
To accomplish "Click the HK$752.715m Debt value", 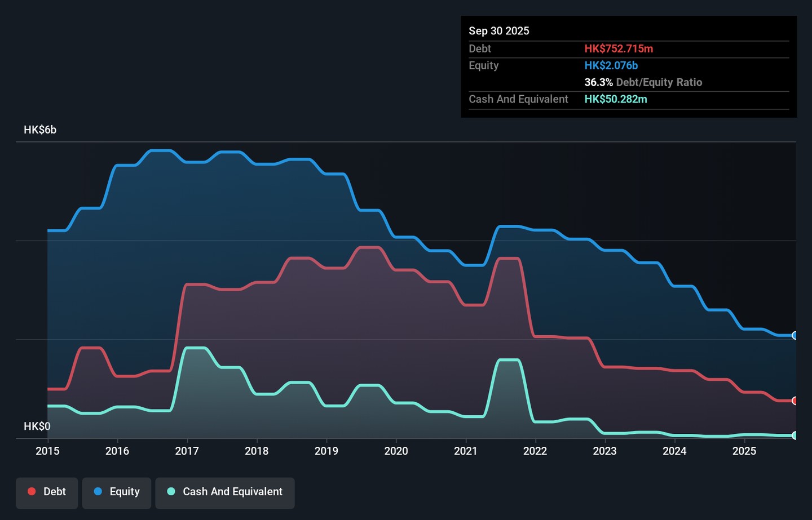I will tap(619, 48).
